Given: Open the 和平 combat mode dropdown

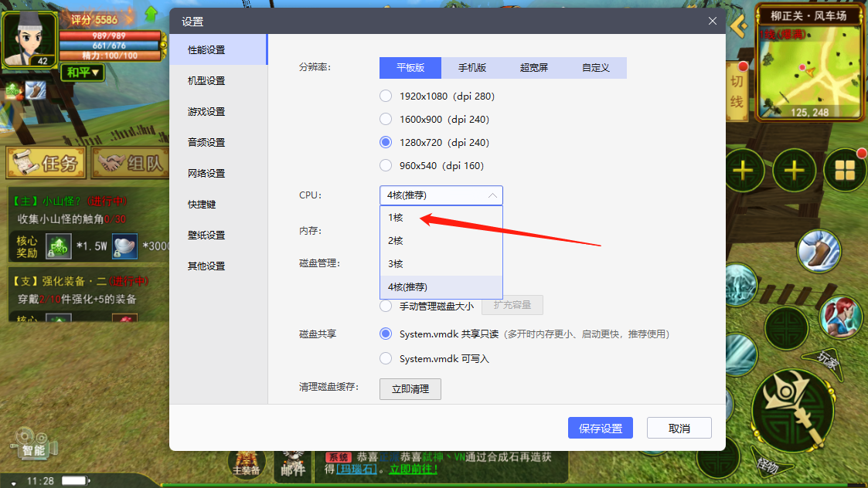Looking at the screenshot, I should click(83, 73).
